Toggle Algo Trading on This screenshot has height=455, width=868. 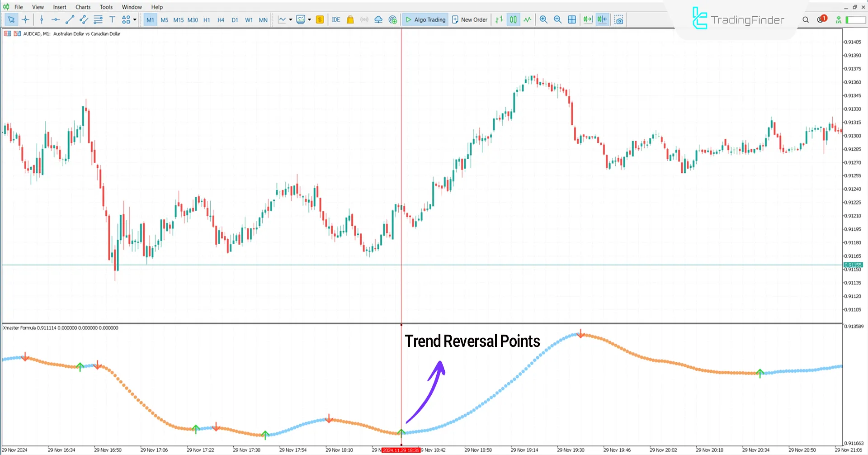point(425,19)
